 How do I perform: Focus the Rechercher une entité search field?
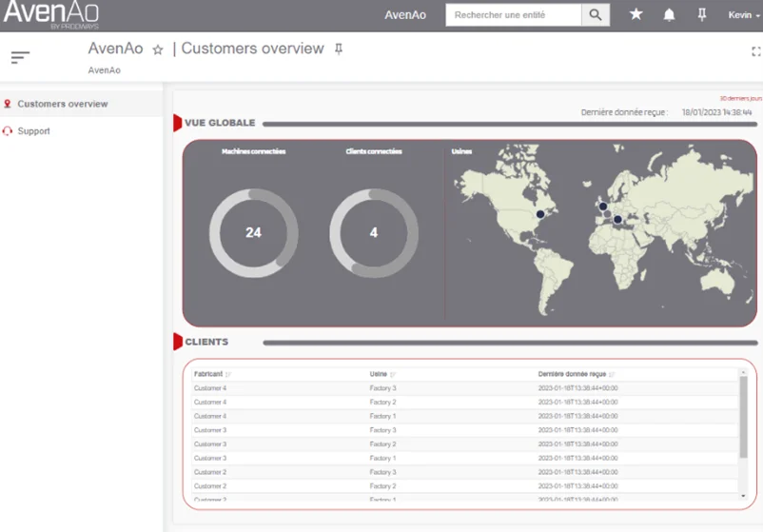point(514,15)
